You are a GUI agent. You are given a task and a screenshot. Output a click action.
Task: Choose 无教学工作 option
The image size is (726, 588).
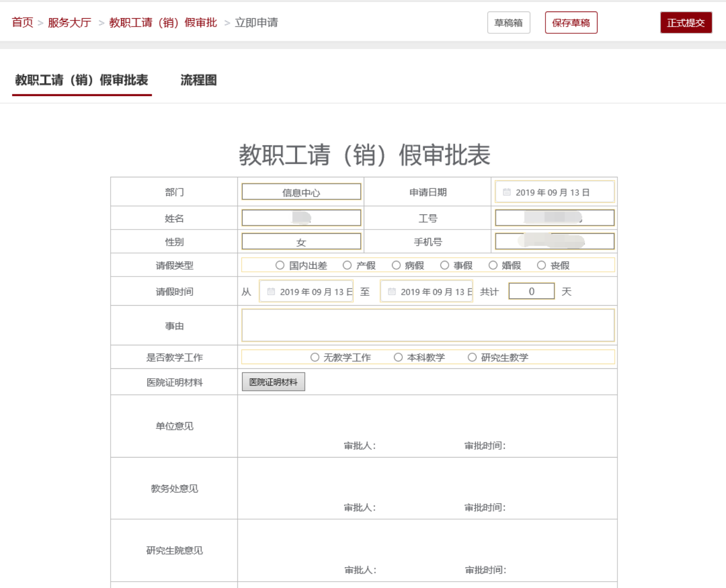pyautogui.click(x=315, y=357)
